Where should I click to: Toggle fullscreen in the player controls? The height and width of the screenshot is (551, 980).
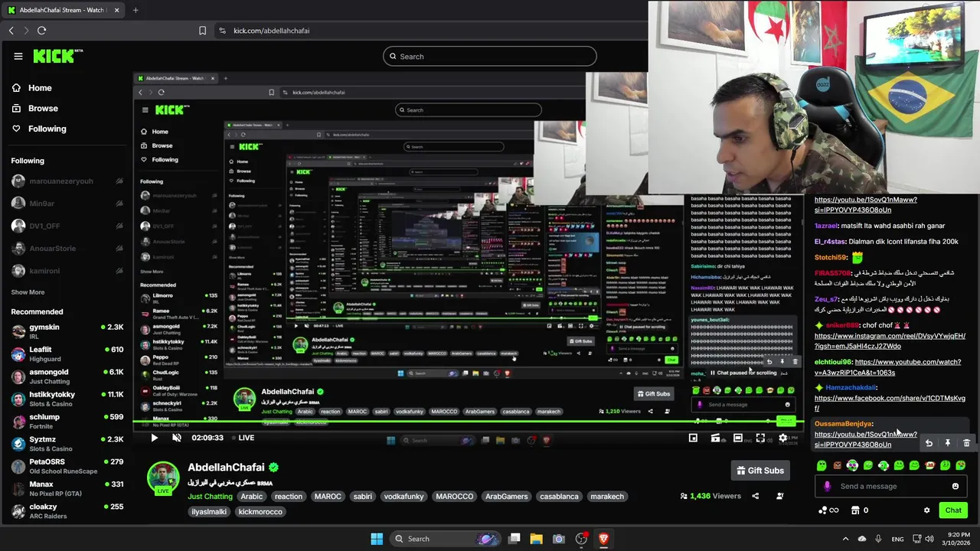point(760,438)
